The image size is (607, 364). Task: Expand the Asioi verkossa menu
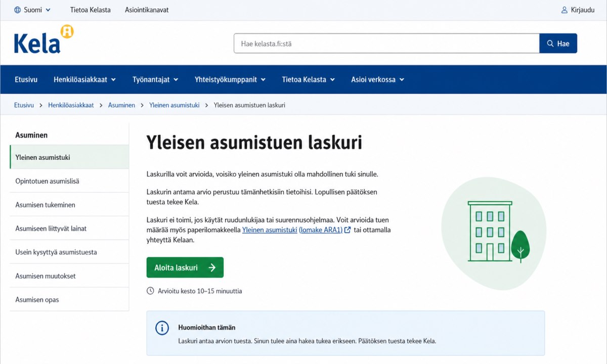377,79
